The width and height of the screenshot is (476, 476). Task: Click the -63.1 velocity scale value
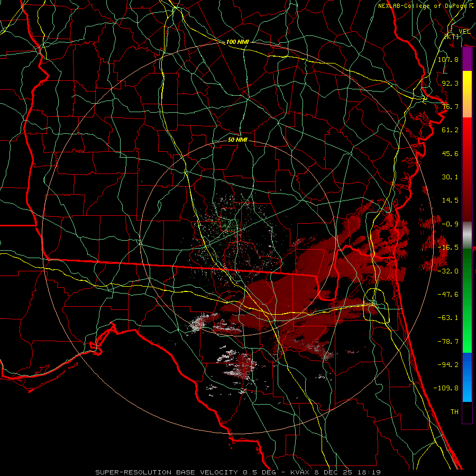pyautogui.click(x=448, y=317)
